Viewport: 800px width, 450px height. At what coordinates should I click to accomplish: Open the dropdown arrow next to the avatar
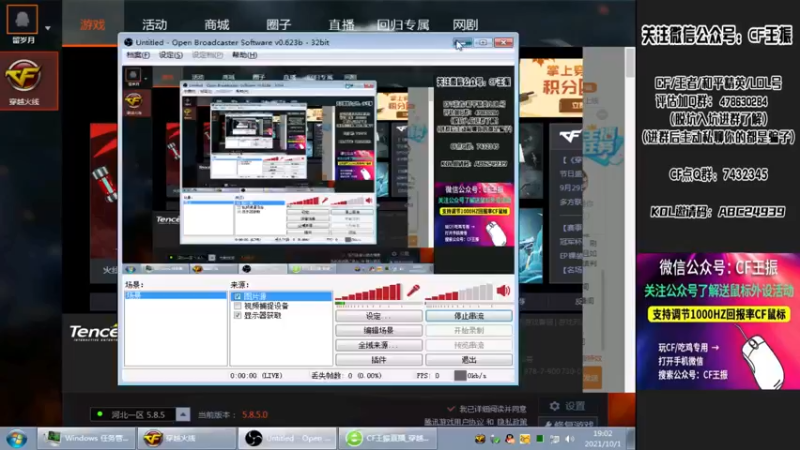tap(47, 28)
